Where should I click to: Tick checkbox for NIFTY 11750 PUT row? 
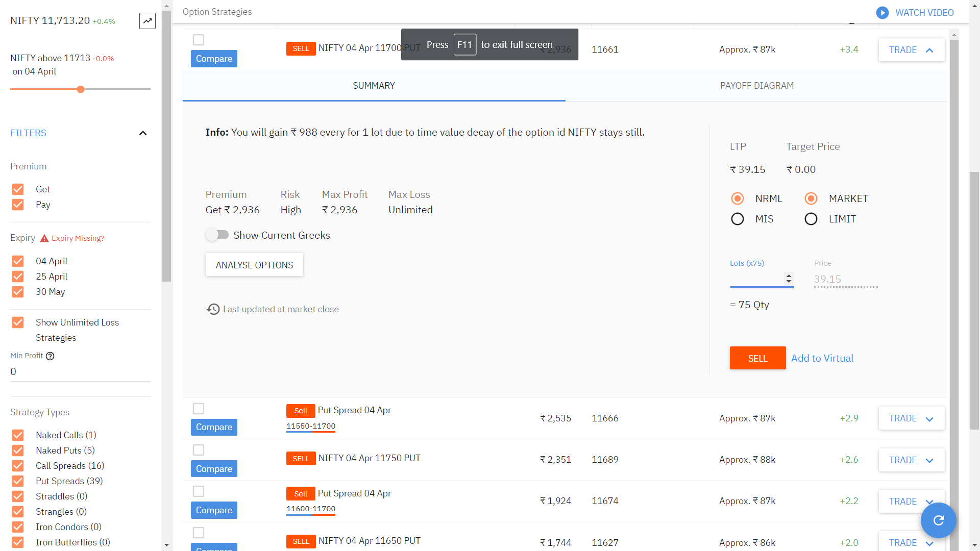[x=199, y=450]
